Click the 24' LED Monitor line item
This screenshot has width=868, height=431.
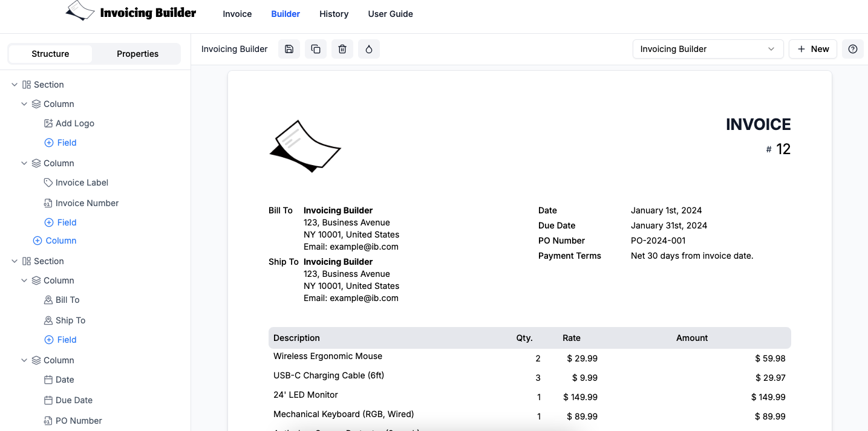[x=305, y=395]
